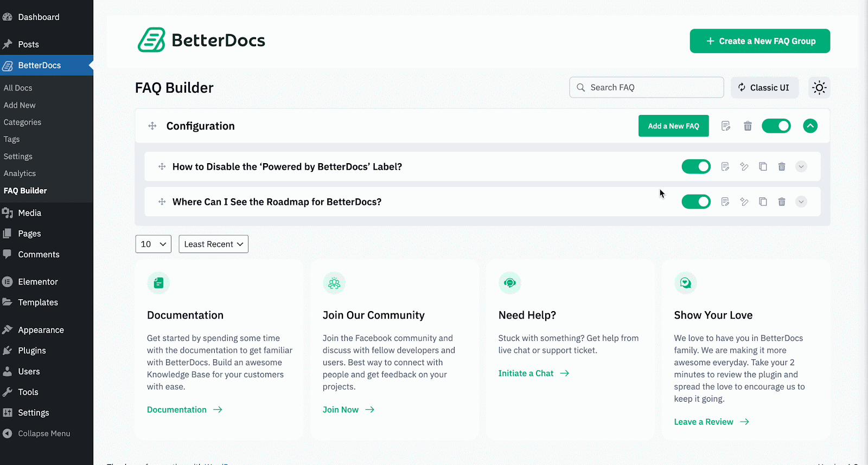Click 'Where Can I See the Roadmap for BetterDocs?' title
Image resolution: width=868 pixels, height=465 pixels.
[x=277, y=202]
